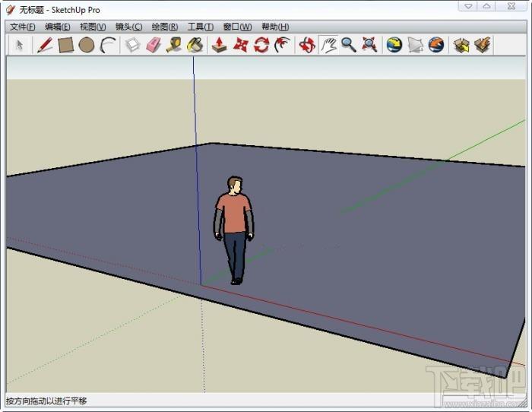The image size is (532, 412).
Task: Select the Arc tool
Action: [108, 45]
